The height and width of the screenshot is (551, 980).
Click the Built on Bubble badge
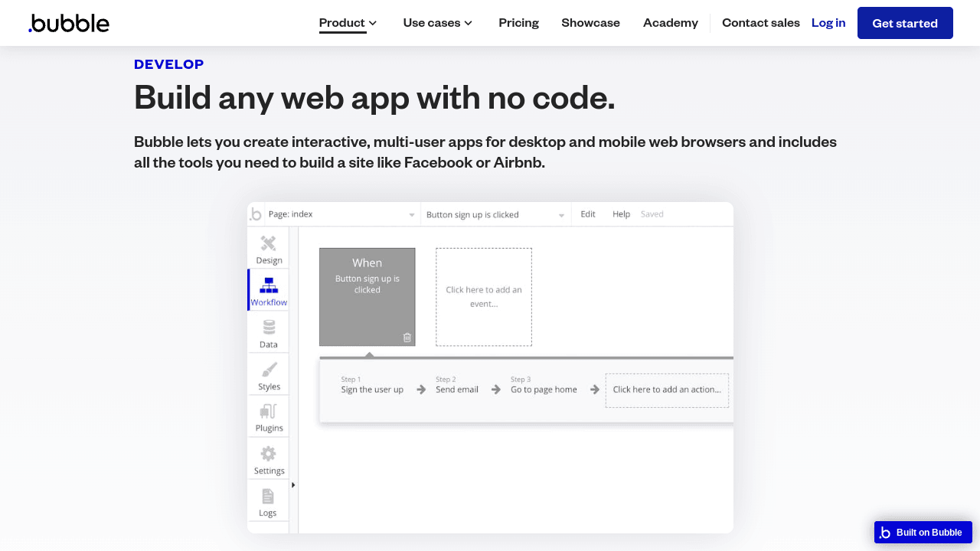click(923, 532)
